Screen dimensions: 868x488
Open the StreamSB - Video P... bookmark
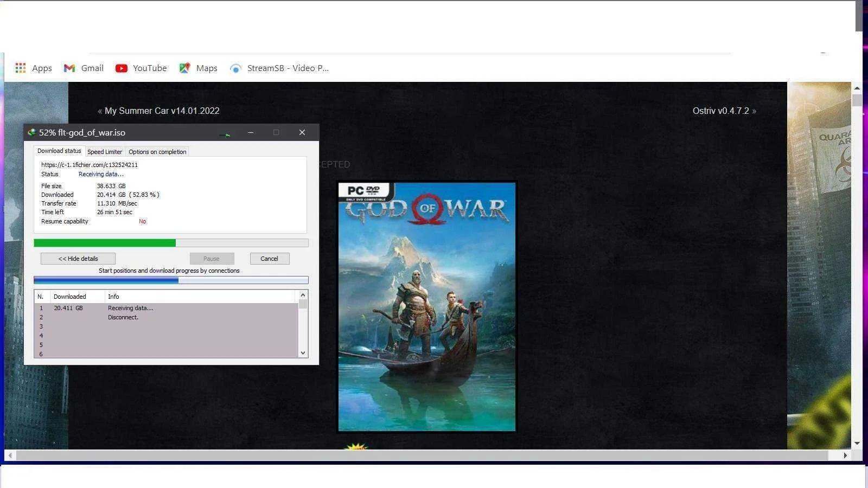279,68
